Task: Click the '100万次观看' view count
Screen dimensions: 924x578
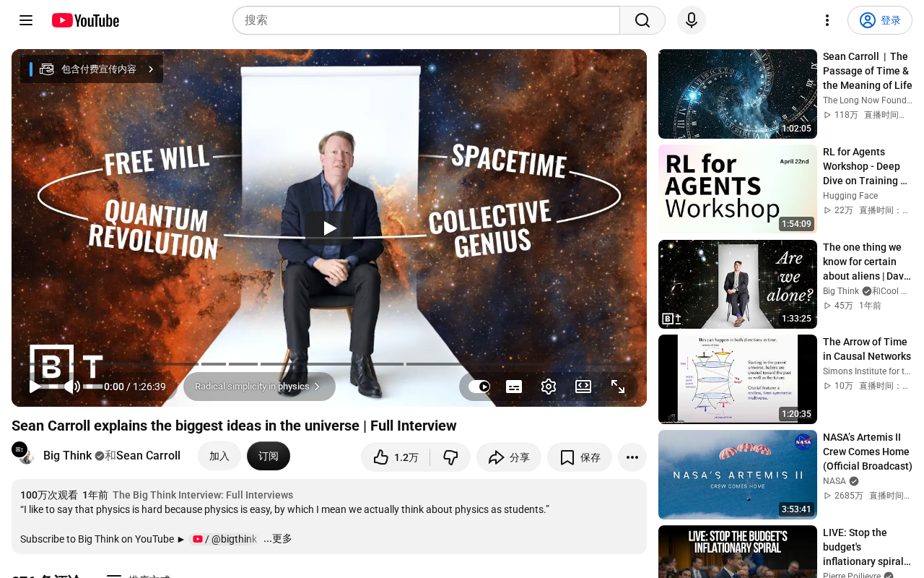Action: point(49,495)
